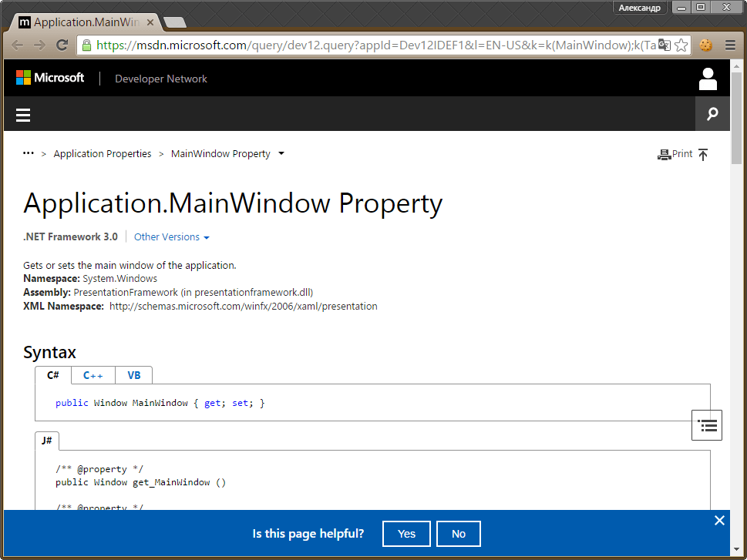Screen dimensions: 747x560
Task: Go forward with browser forward arrow
Action: click(39, 45)
